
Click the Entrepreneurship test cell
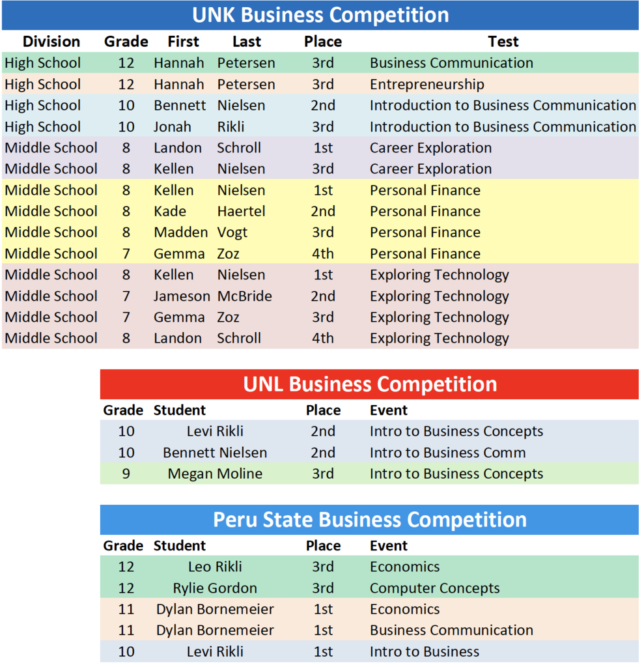tap(427, 84)
